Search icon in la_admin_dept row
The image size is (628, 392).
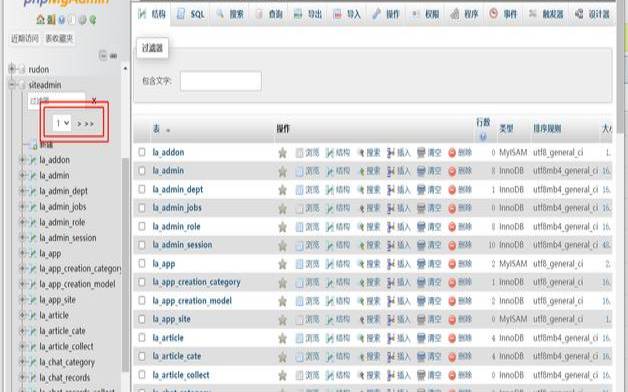click(x=361, y=190)
